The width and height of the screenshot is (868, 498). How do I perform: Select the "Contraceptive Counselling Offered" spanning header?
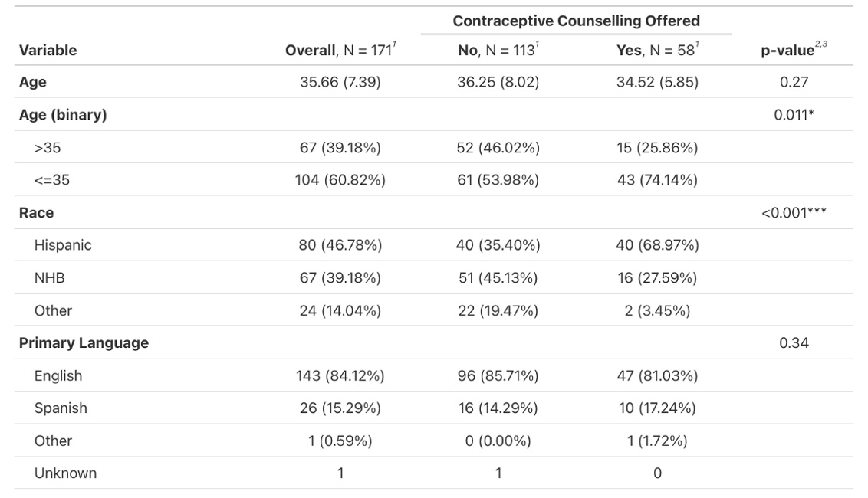pos(576,21)
